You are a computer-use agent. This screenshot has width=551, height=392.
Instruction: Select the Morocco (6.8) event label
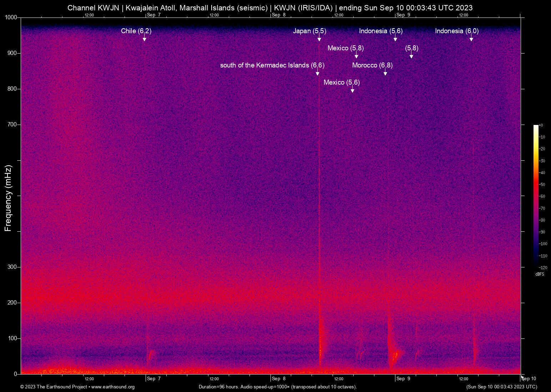point(372,65)
